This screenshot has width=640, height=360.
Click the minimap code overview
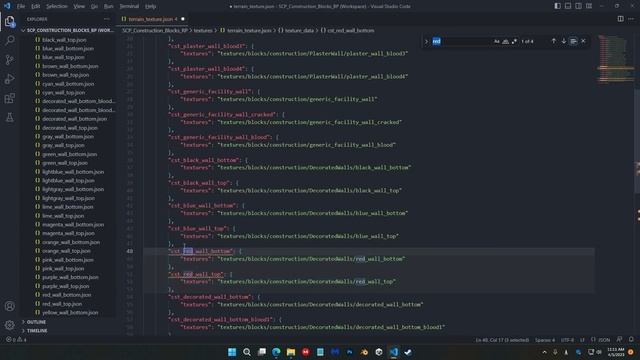(x=616, y=60)
